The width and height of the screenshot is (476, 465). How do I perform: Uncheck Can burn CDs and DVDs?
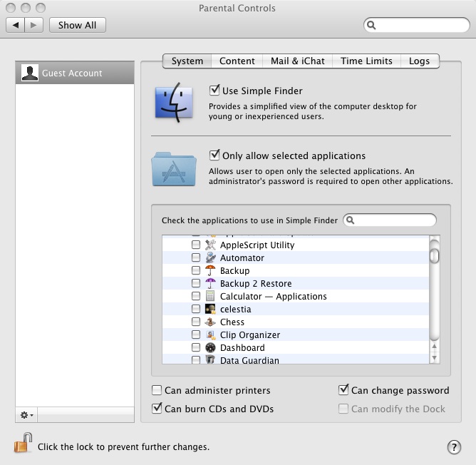(157, 408)
